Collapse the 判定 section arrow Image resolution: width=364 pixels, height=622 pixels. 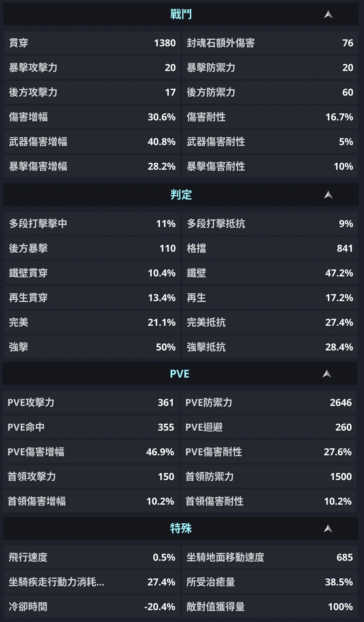coord(328,195)
